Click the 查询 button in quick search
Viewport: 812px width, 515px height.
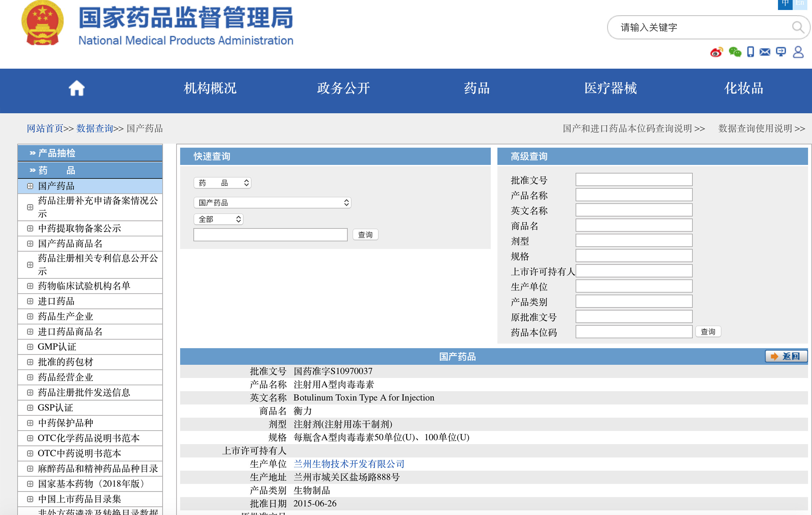pyautogui.click(x=365, y=235)
